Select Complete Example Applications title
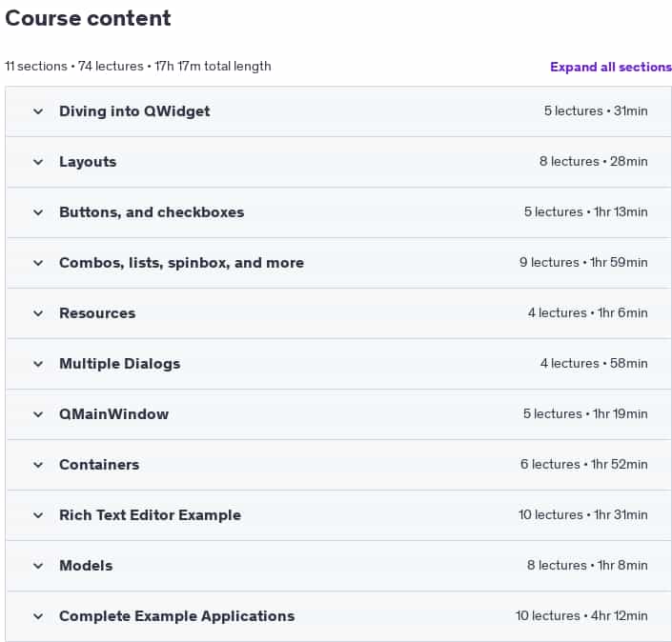The image size is (672, 642). click(177, 616)
